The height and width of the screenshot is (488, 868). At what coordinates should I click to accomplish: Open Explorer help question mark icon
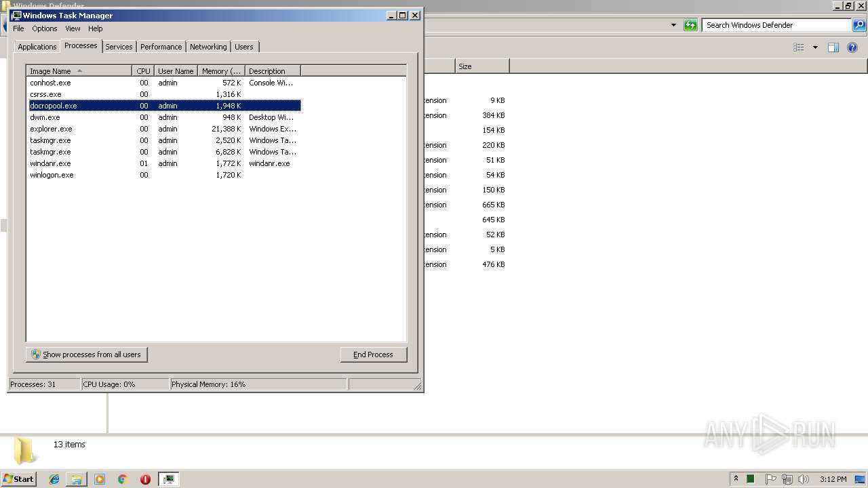(853, 47)
